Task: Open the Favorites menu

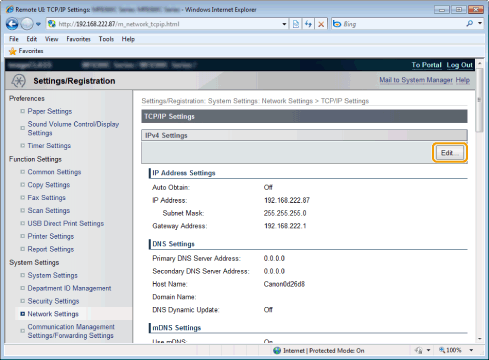Action: (78, 39)
